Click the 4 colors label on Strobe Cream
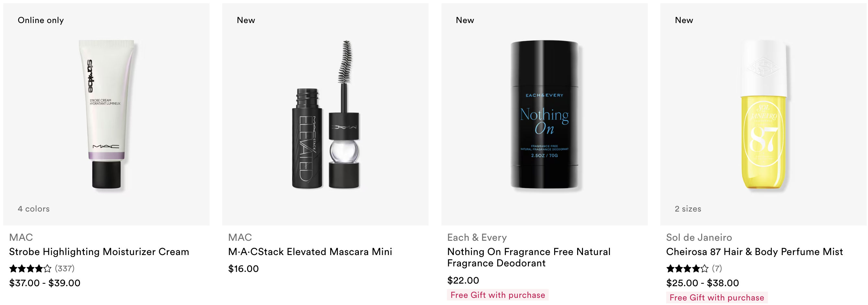 34,209
